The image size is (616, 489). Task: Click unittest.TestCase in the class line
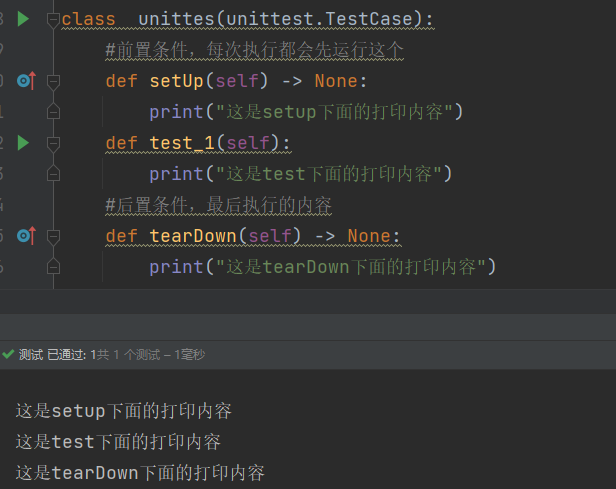(319, 19)
